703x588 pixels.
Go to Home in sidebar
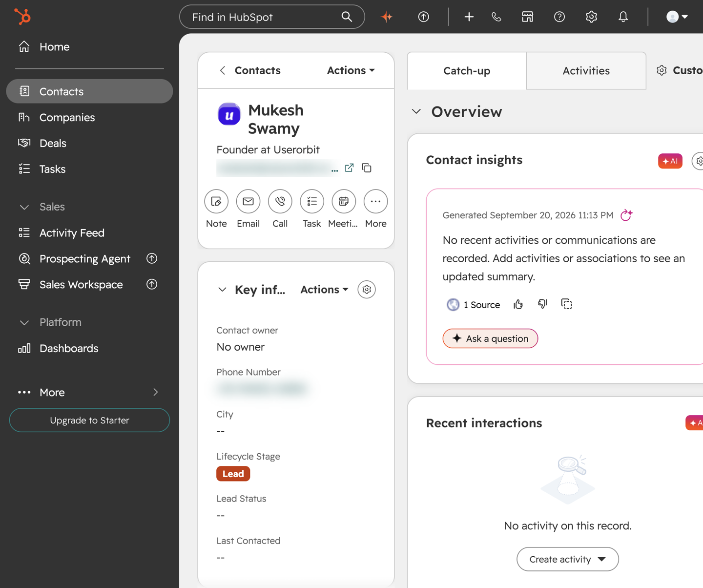(89, 47)
